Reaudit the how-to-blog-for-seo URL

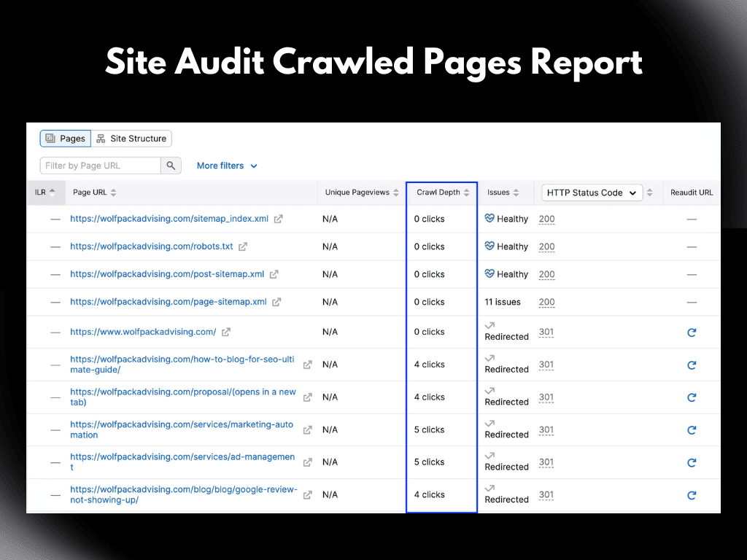[692, 365]
